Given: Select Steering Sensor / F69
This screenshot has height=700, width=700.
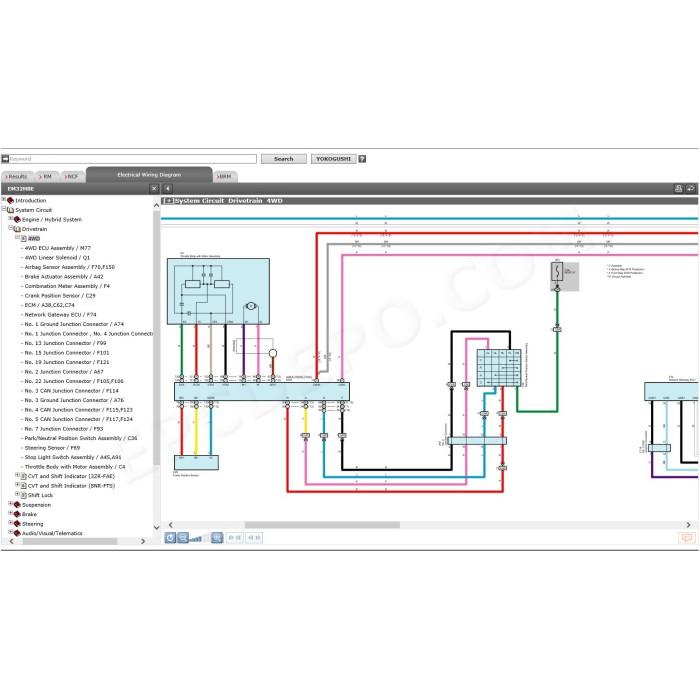Looking at the screenshot, I should (x=52, y=448).
